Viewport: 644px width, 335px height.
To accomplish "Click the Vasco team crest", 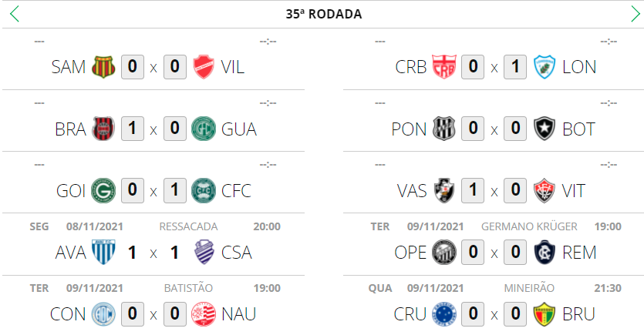I will click(443, 190).
